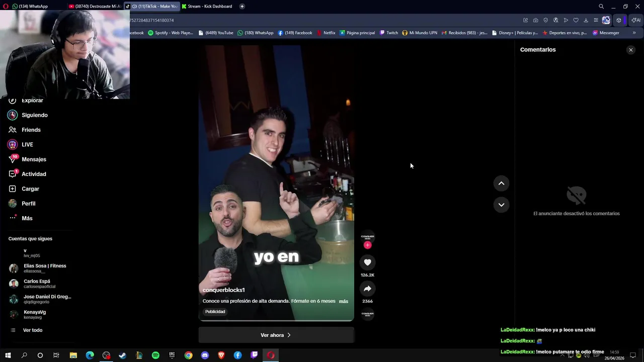Open the (6489) YouTube bookmark
644x362 pixels.
(216, 33)
